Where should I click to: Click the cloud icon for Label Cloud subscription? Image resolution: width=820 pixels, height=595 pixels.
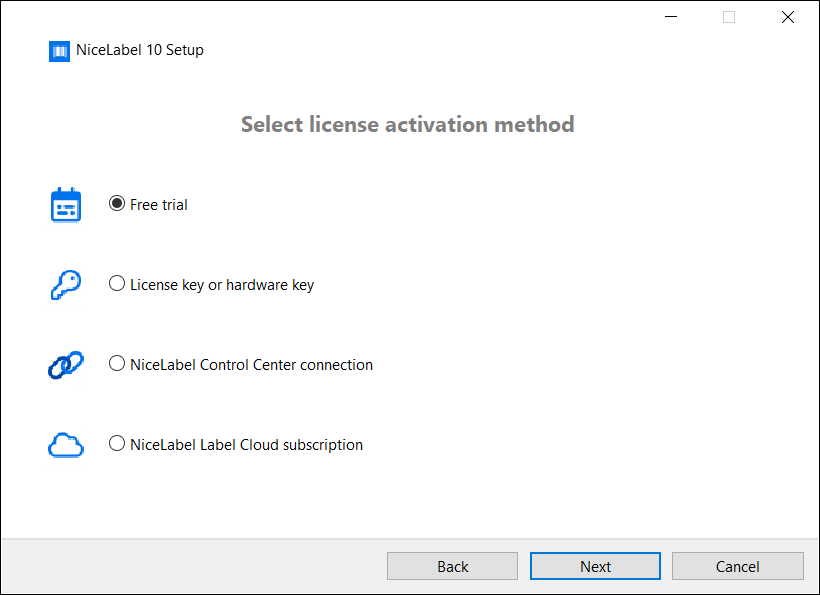pos(65,444)
